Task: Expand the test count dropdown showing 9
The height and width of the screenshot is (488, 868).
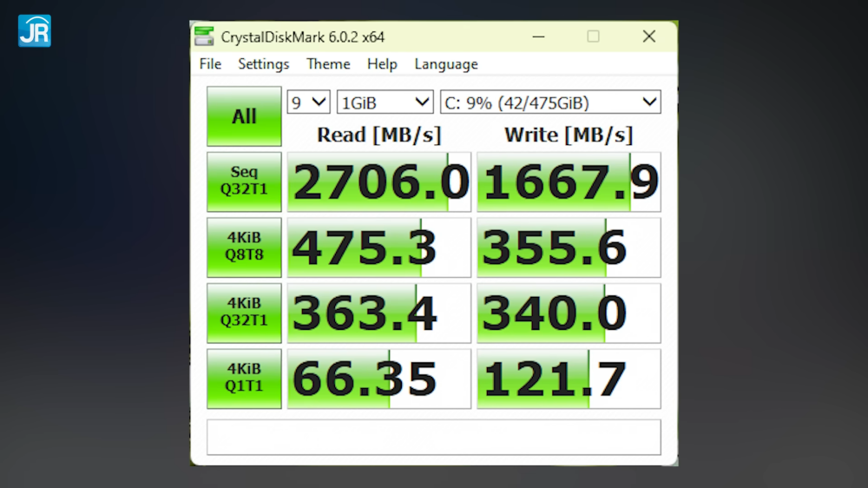Action: (x=308, y=102)
